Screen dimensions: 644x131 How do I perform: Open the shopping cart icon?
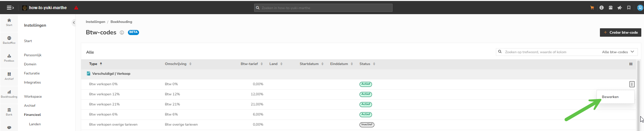tap(592, 8)
